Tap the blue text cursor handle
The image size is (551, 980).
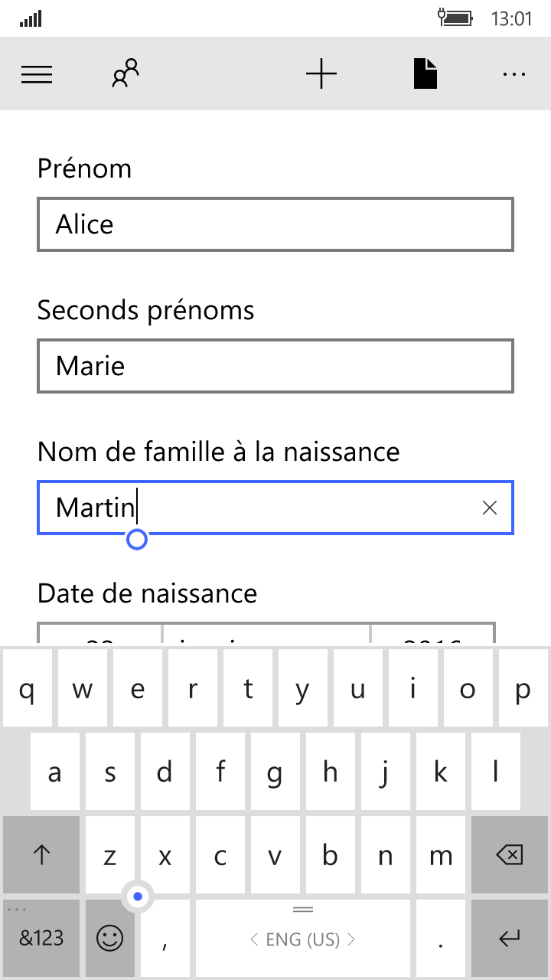[137, 540]
